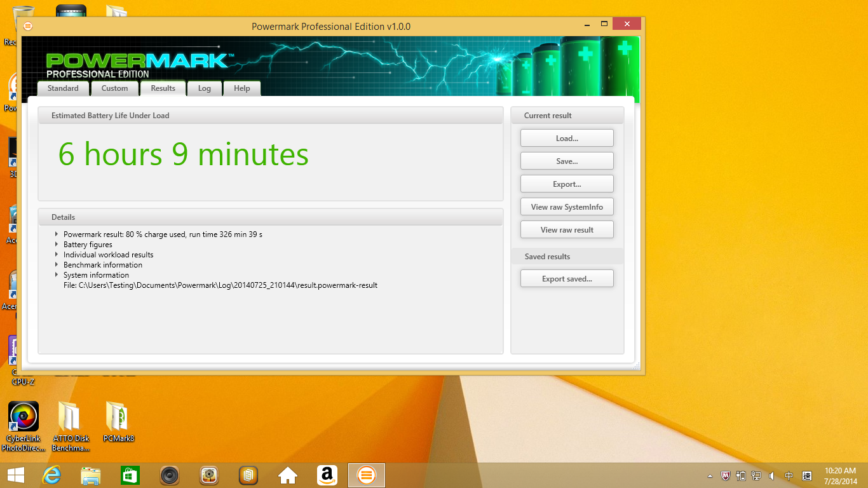Open File Explorer from taskbar
The image size is (868, 488).
pos(91,475)
